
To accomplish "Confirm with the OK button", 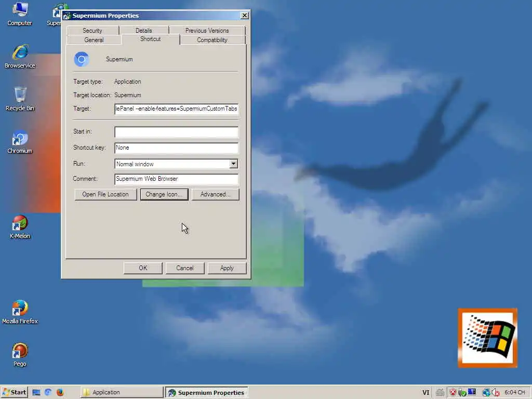I will click(x=143, y=268).
